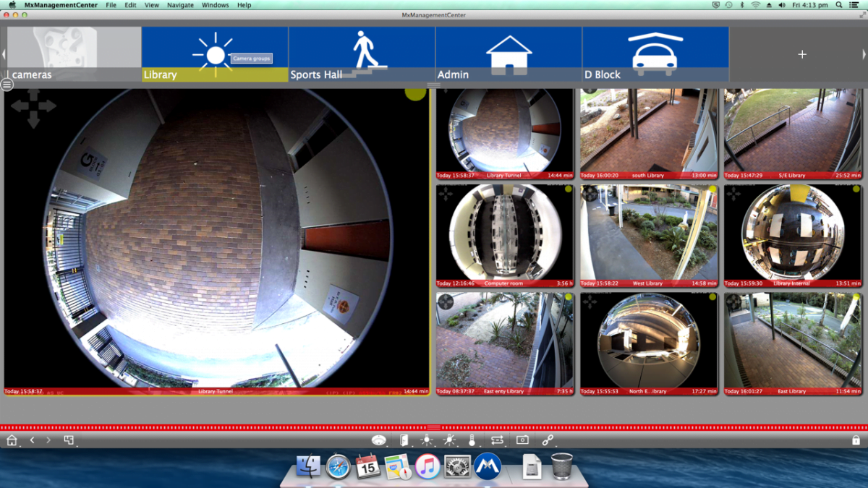The width and height of the screenshot is (868, 488).
Task: Open the layout icon dropdown in bottom toolbar
Action: click(69, 440)
